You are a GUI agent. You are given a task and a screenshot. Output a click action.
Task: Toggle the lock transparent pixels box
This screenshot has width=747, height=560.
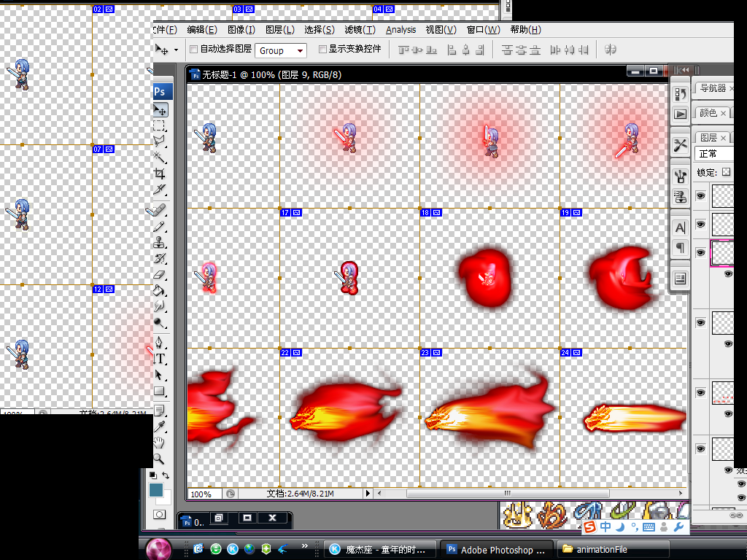tap(726, 172)
